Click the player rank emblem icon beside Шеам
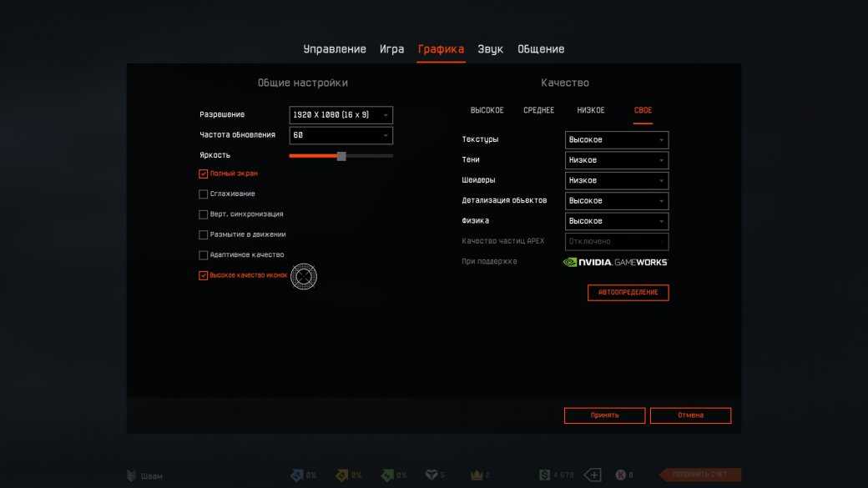Screen dimensions: 868x488 click(132, 475)
